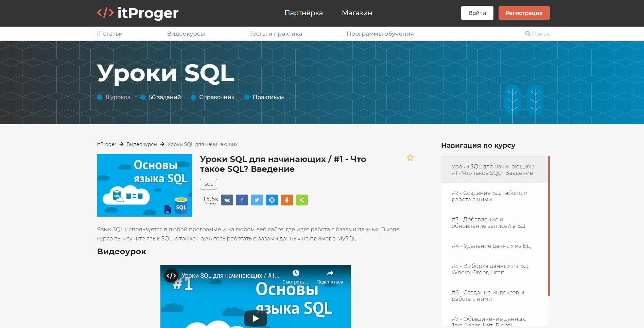The height and width of the screenshot is (328, 644).
Task: Click the Поиск search field
Action: click(x=540, y=34)
